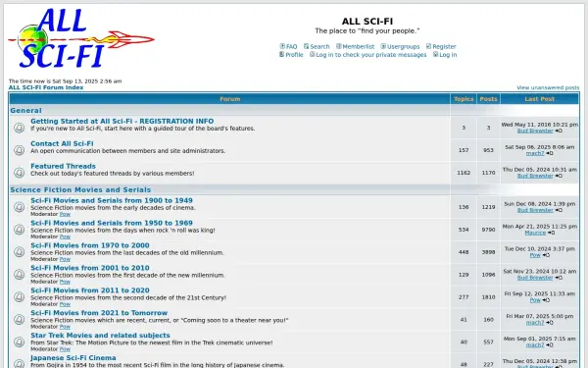
Task: Open ALL SCI-FI Forum Index link
Action: pos(46,87)
